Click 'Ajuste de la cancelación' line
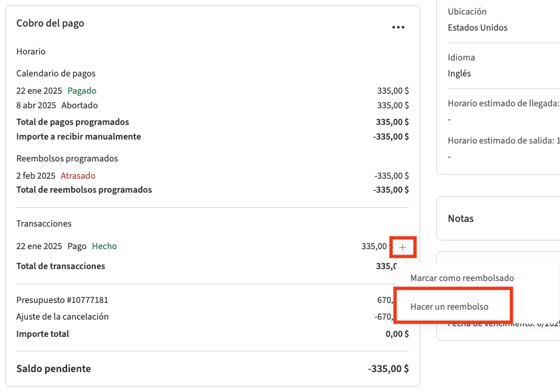Image resolution: width=560 pixels, height=392 pixels. (x=63, y=317)
